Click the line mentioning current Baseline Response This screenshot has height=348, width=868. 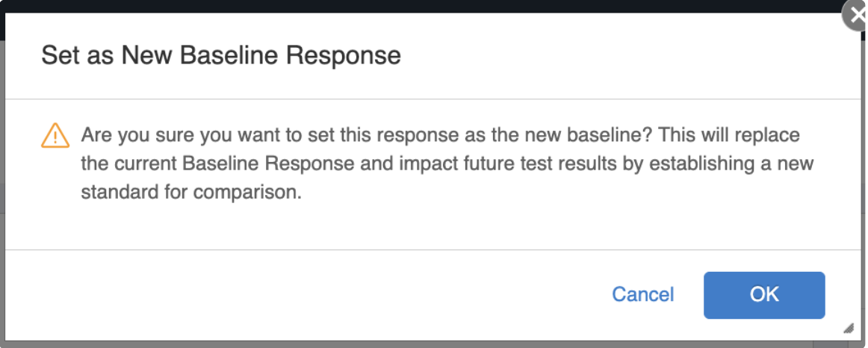[x=447, y=164]
